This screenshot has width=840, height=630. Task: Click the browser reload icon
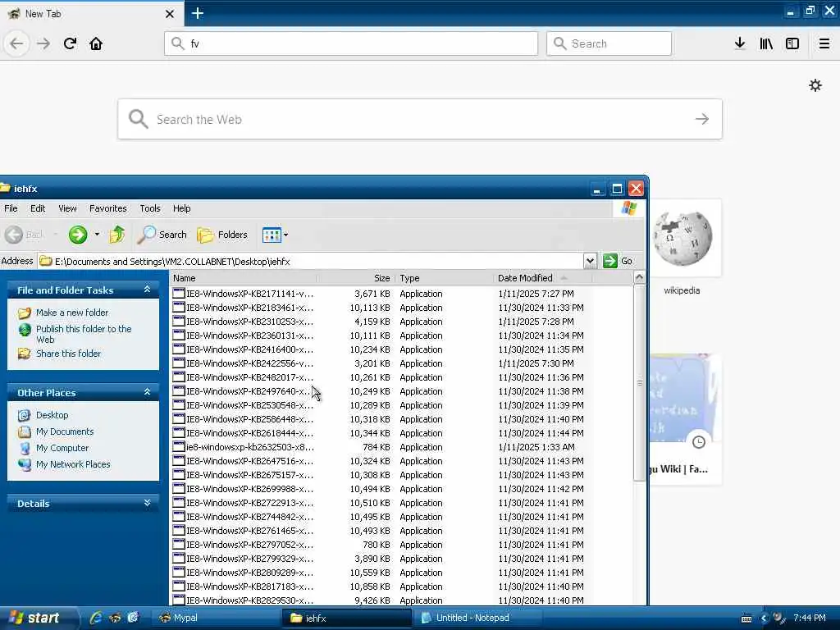[x=70, y=43]
